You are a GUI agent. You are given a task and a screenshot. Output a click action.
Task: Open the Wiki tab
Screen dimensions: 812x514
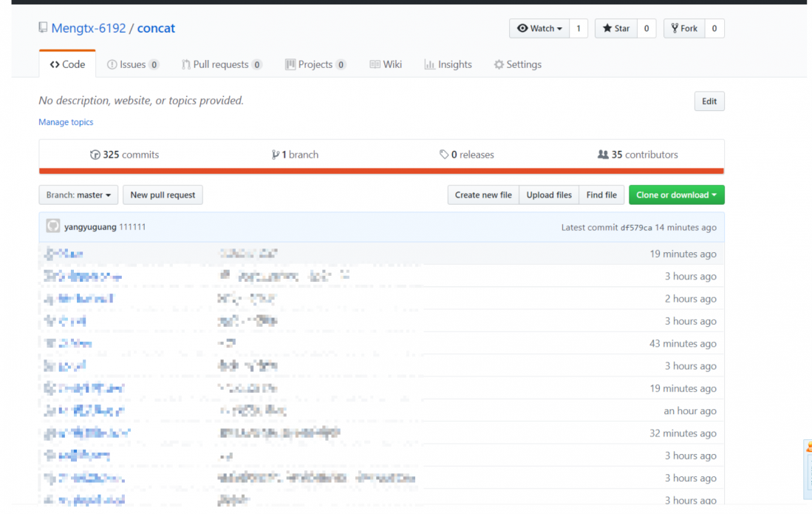[386, 64]
